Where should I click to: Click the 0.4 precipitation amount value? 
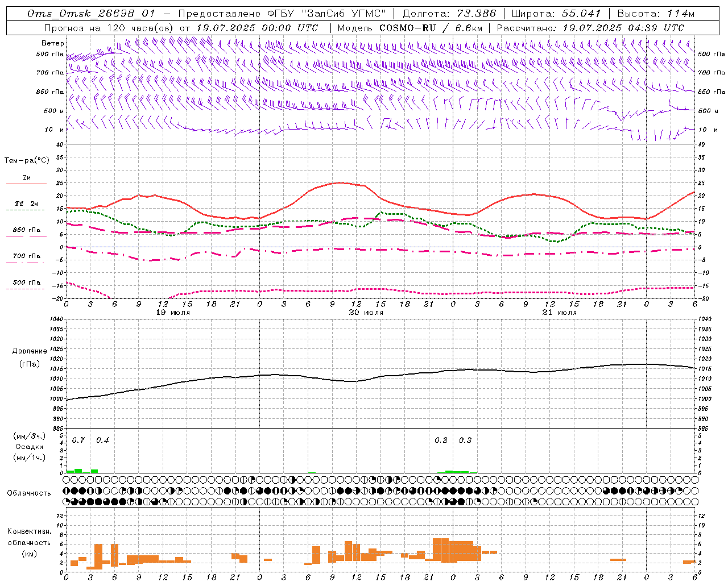[x=102, y=440]
